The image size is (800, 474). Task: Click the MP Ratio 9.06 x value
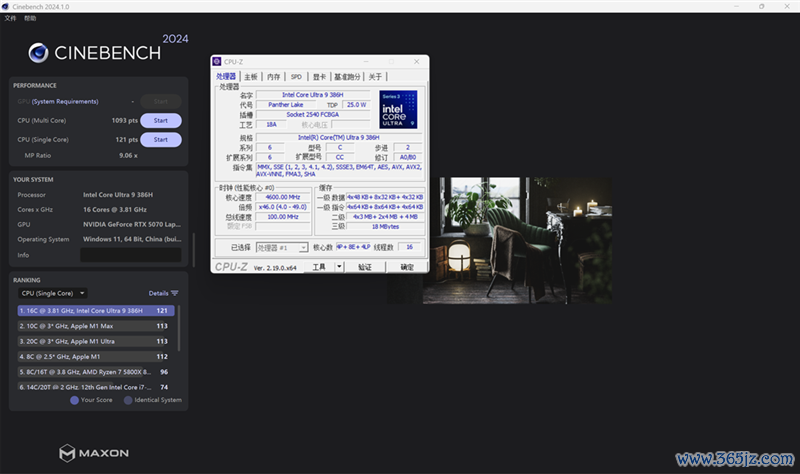click(128, 156)
